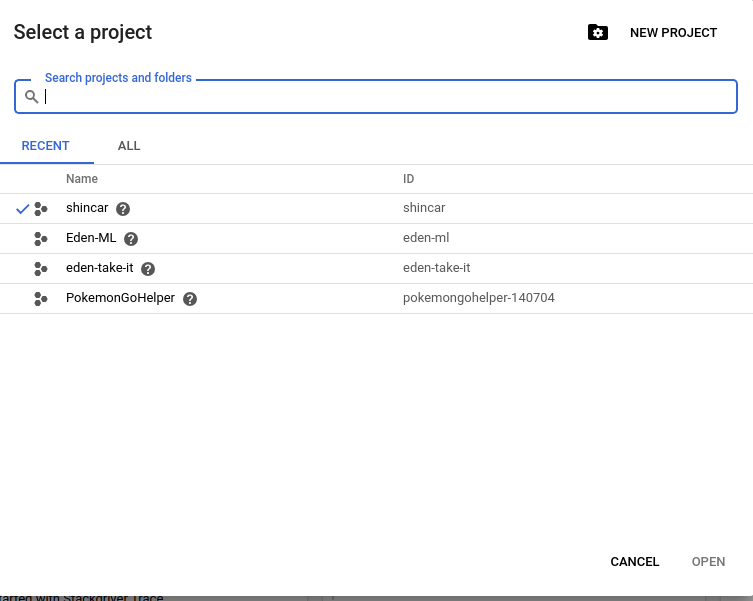The height and width of the screenshot is (601, 753).
Task: Select the PokemonGoHelper project name
Action: tap(120, 298)
